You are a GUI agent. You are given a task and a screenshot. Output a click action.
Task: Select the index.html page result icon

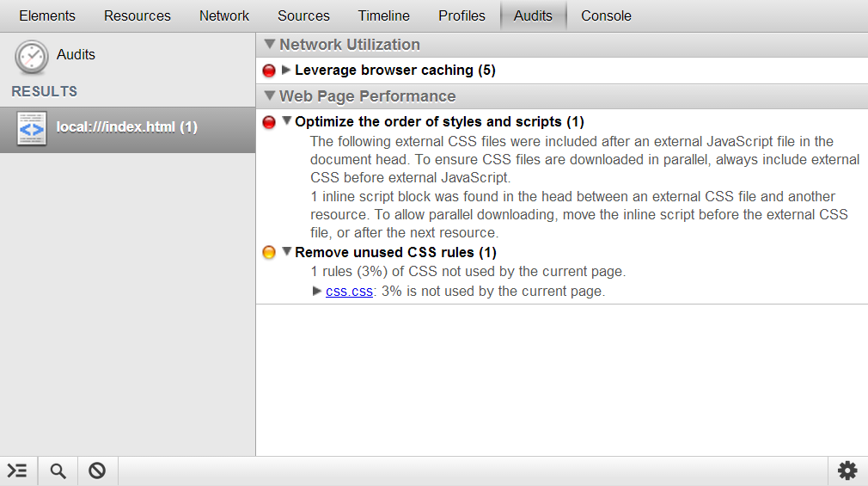(32, 128)
